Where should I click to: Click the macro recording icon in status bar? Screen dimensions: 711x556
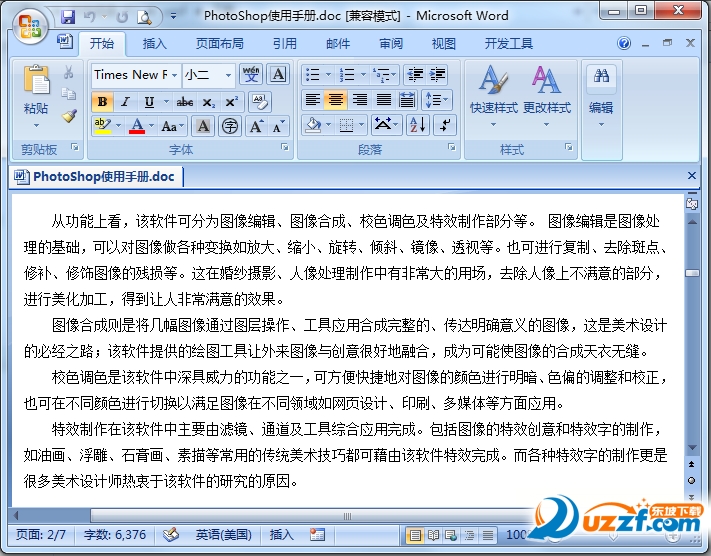tap(317, 535)
